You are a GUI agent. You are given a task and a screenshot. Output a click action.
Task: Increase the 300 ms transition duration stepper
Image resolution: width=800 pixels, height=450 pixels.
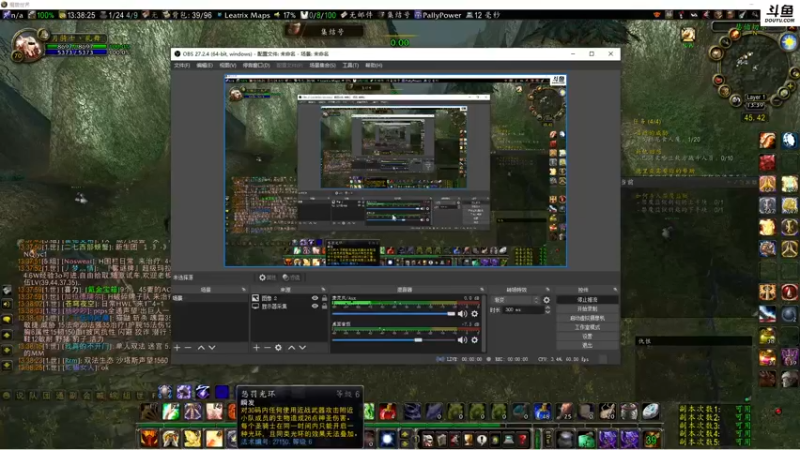pyautogui.click(x=547, y=308)
